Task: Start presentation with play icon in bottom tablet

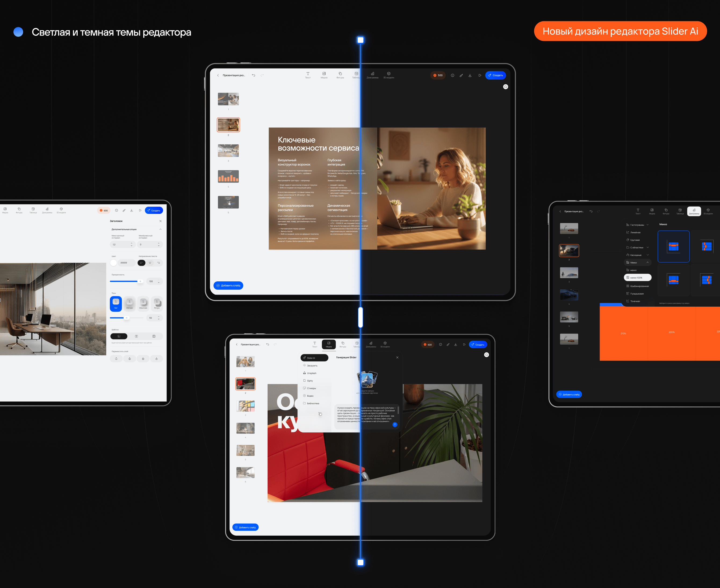Action: point(464,345)
